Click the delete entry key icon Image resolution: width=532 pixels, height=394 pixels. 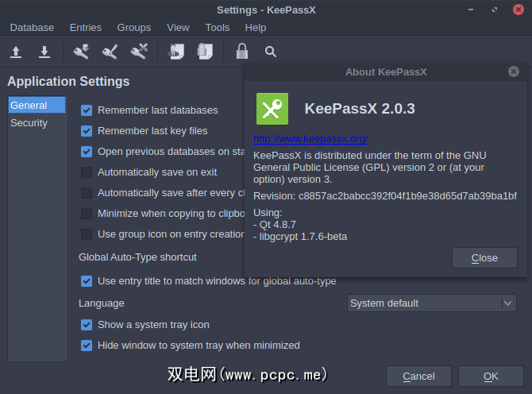tap(139, 52)
